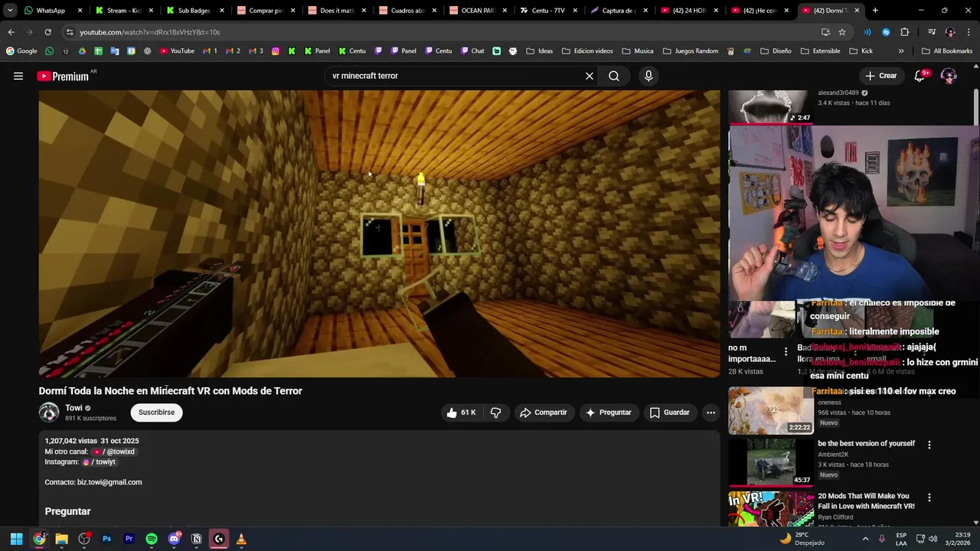The image size is (980, 551).
Task: Open @towixd other channel link
Action: tap(114, 452)
